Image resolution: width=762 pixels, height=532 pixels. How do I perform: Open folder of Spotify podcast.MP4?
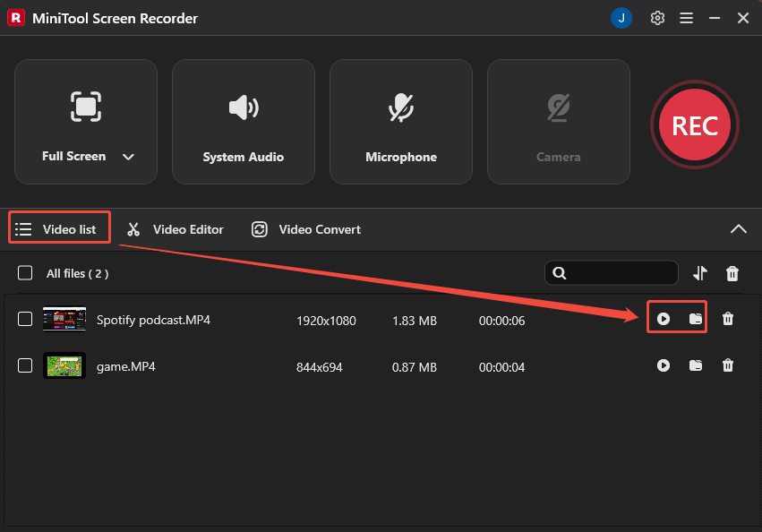coord(696,319)
